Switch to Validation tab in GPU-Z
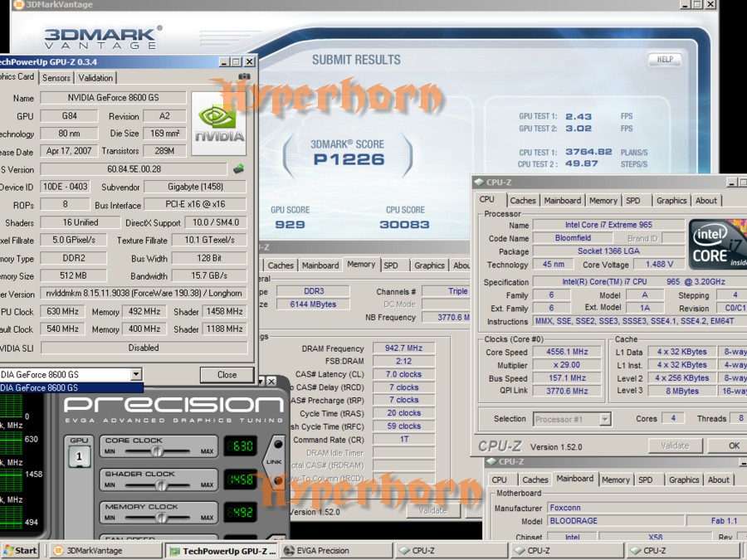747x560 pixels. pos(95,78)
